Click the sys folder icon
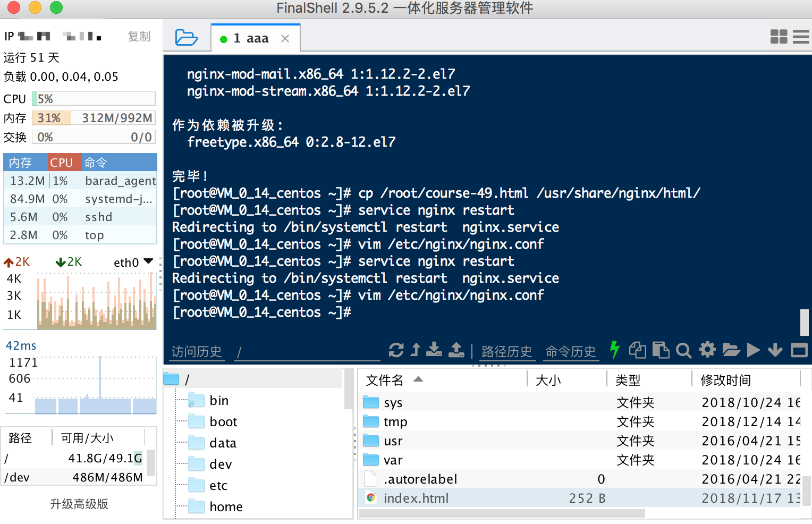 (371, 402)
